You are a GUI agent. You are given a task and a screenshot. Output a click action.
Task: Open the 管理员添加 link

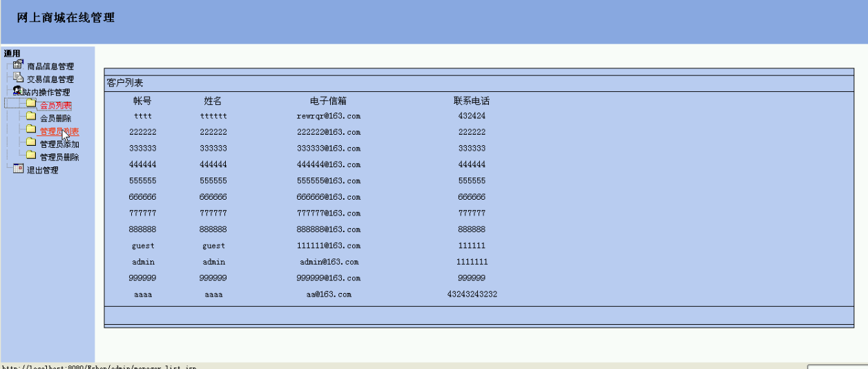(59, 145)
